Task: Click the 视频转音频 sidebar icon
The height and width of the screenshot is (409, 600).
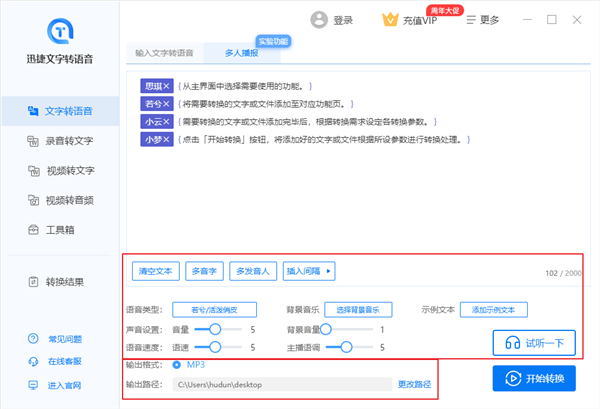Action: (x=33, y=200)
